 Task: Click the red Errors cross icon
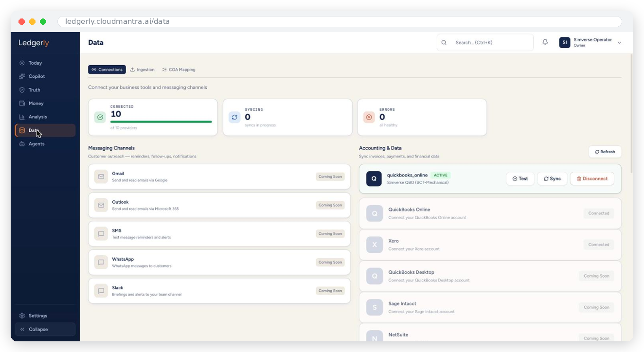click(369, 117)
